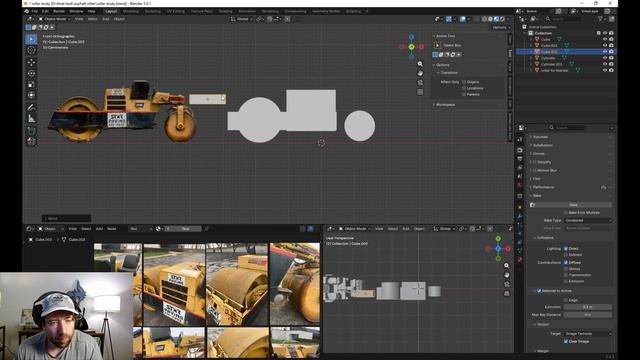Click the Bake button

[573, 204]
